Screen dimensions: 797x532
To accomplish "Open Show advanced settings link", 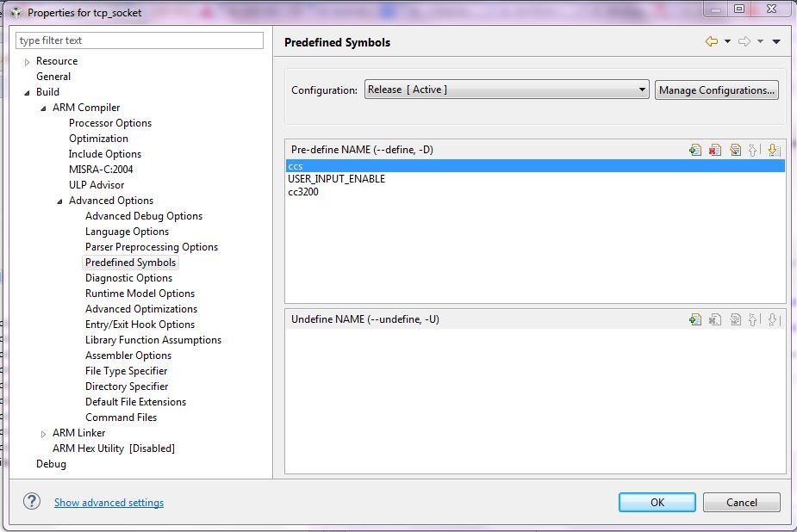I will [109, 503].
